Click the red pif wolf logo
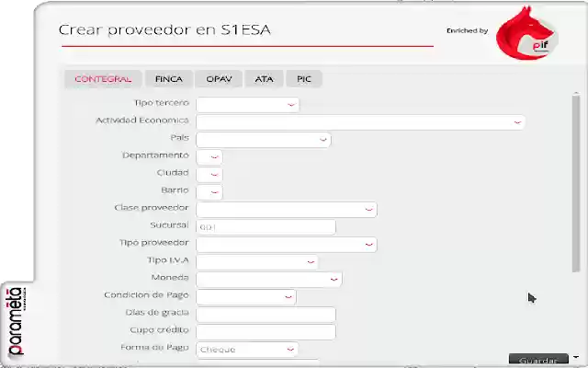Screen dimensions: 588x368 pyautogui.click(x=526, y=33)
